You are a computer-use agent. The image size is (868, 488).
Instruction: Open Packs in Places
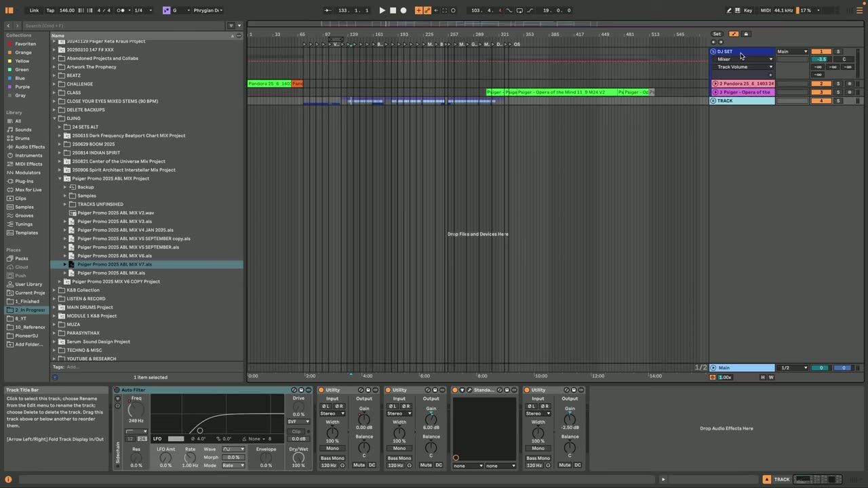[22, 258]
